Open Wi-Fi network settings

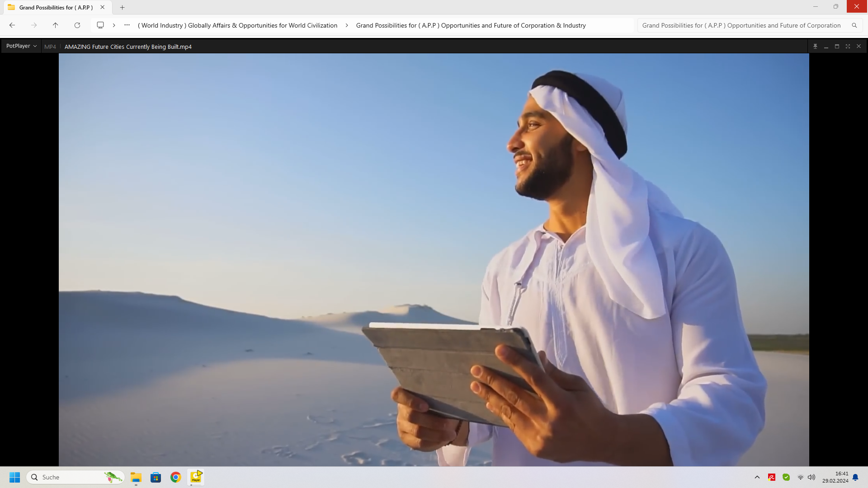click(x=801, y=477)
